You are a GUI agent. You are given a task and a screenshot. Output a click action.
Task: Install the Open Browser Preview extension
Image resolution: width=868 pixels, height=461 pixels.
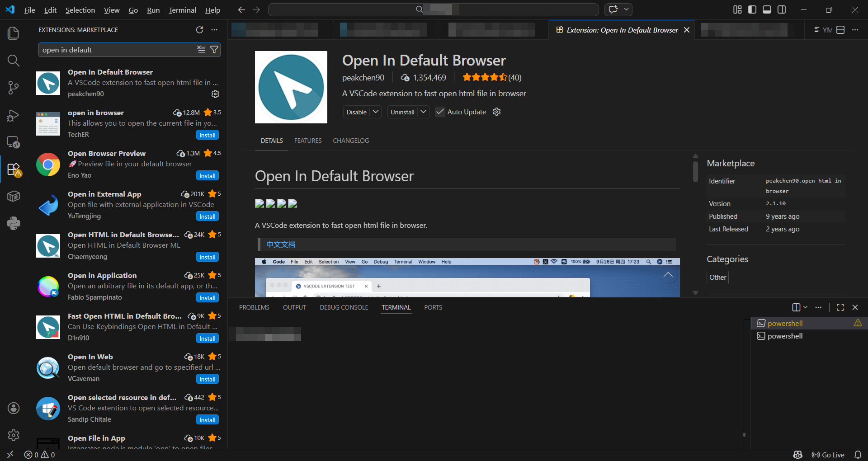point(208,176)
